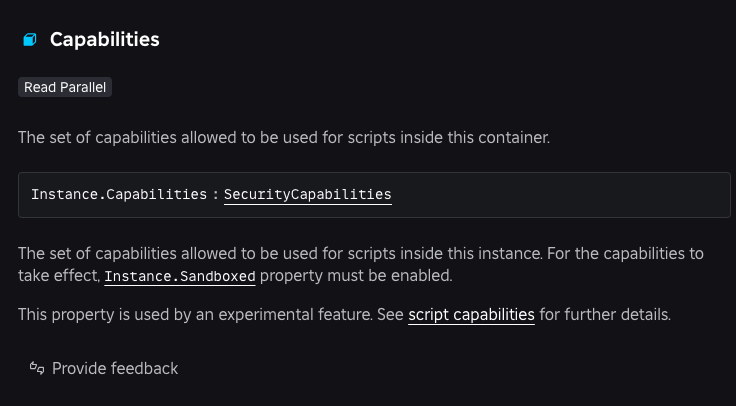Open the SecurityCapabilities type link
Image resolution: width=736 pixels, height=406 pixels.
(x=307, y=194)
